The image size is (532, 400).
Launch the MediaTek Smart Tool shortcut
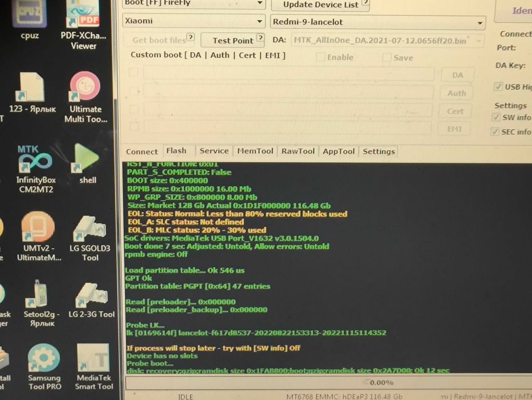pos(93,367)
